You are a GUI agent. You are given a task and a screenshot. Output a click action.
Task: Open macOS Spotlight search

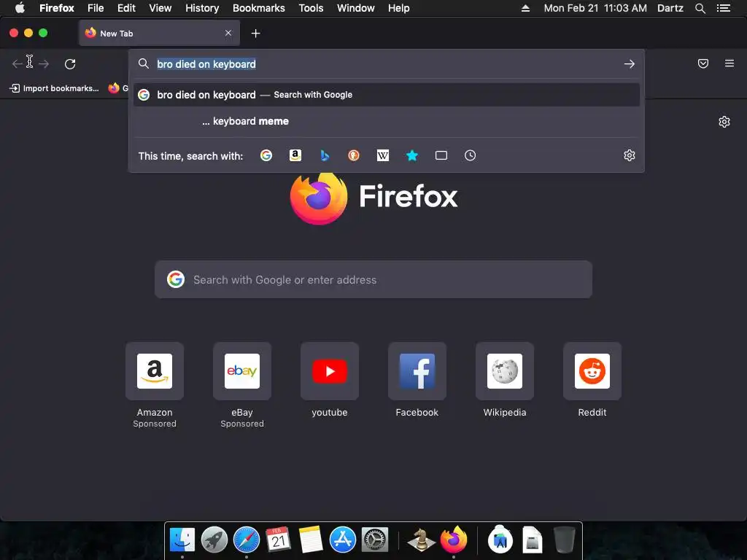[700, 8]
